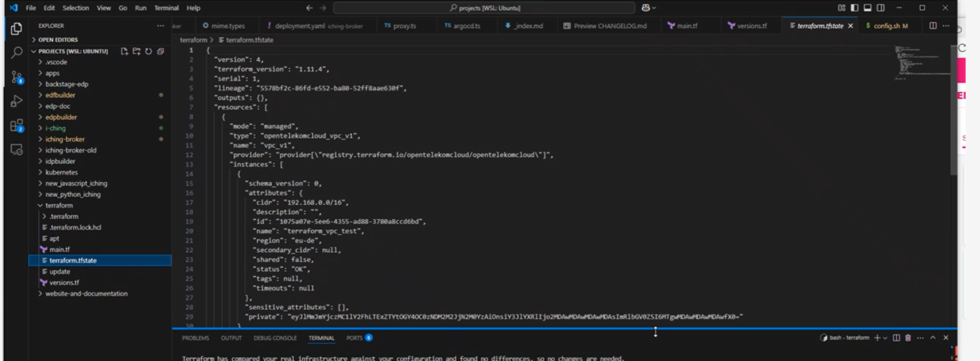Close the terminal panel
The width and height of the screenshot is (980, 361).
[x=946, y=338]
